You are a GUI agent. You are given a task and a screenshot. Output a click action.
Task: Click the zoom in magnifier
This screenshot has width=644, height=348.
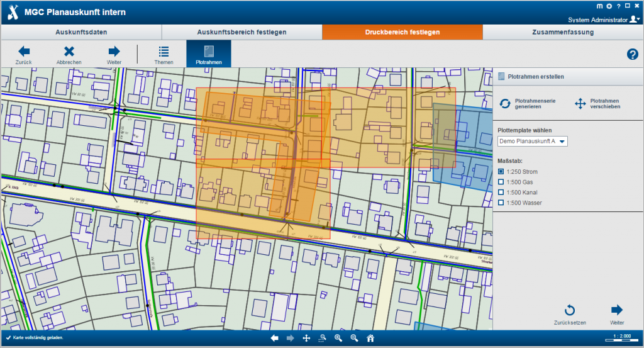coord(338,338)
